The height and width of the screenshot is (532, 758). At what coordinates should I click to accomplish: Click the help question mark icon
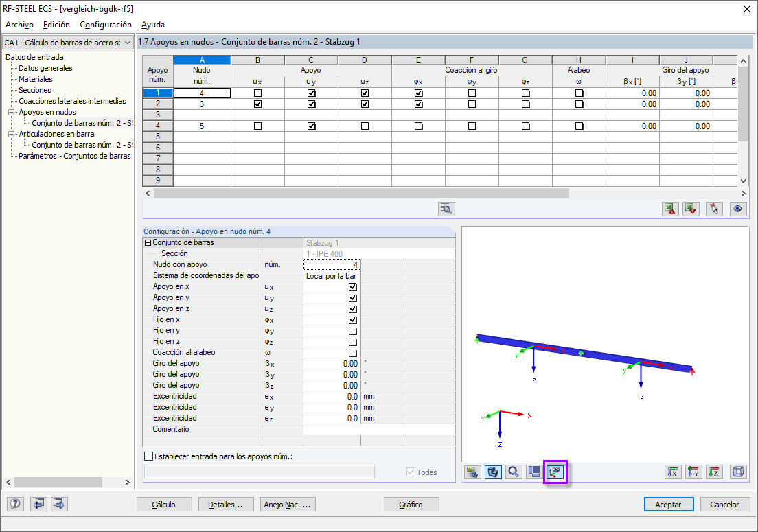pyautogui.click(x=15, y=504)
